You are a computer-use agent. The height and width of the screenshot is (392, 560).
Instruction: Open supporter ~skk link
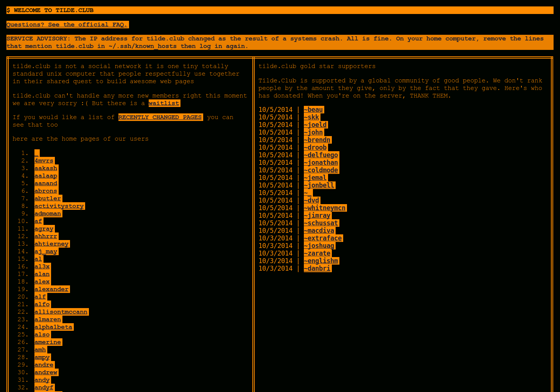tap(311, 117)
